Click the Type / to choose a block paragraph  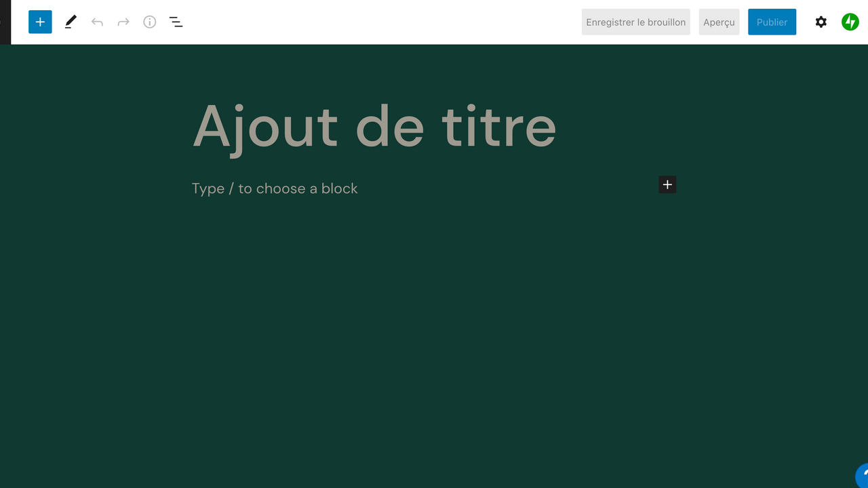click(275, 188)
